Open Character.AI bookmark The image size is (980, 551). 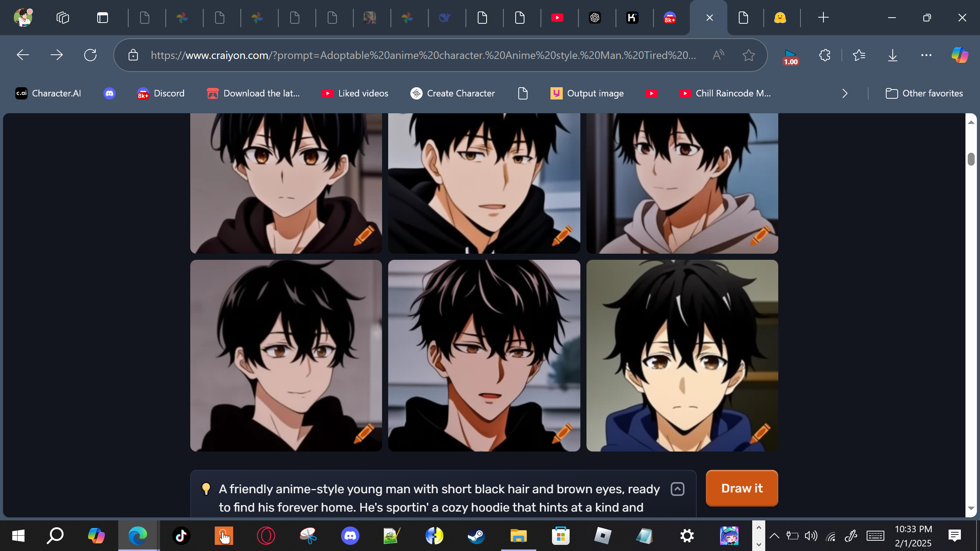[48, 93]
